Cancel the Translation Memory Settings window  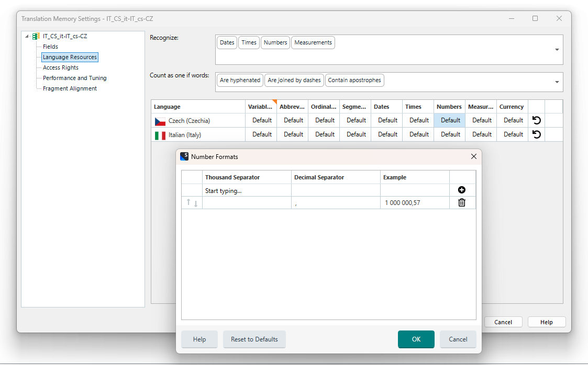coord(503,322)
